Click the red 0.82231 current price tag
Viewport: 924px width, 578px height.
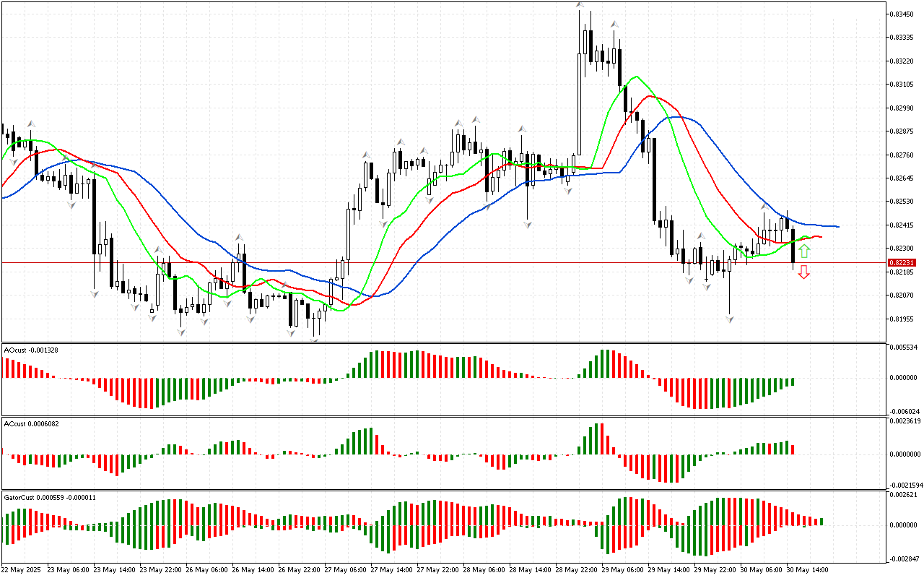point(902,262)
